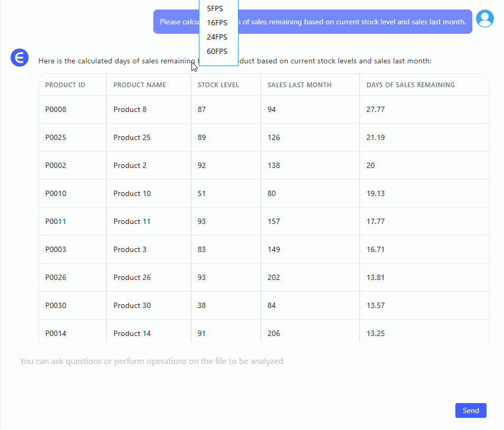Select the Product 10 name cell
Viewport: 504px width, 430px height.
132,193
